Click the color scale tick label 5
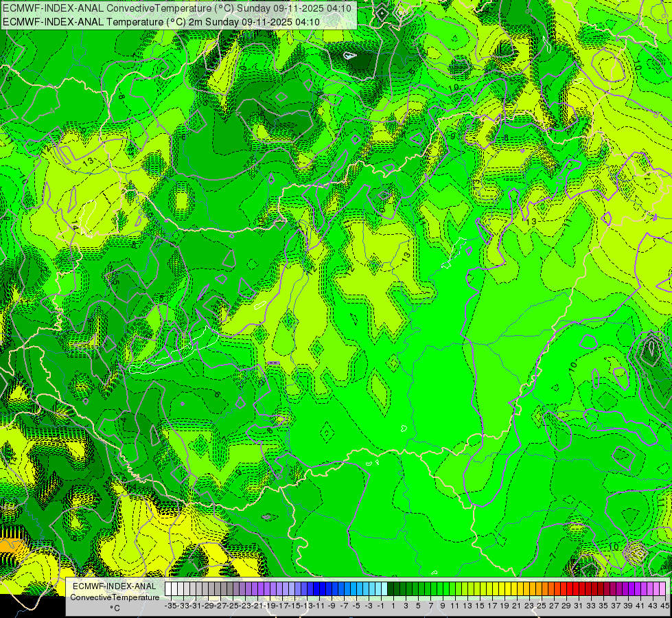 418,606
